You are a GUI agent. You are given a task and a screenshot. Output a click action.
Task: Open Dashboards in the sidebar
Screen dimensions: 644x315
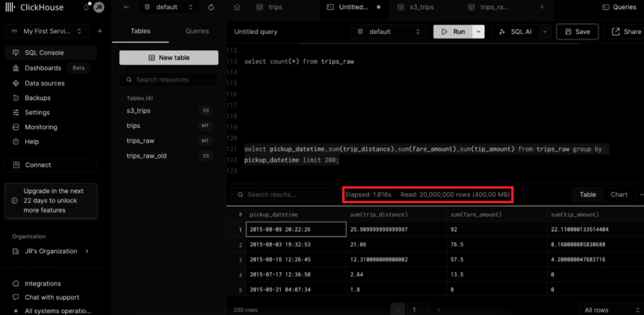click(51, 68)
